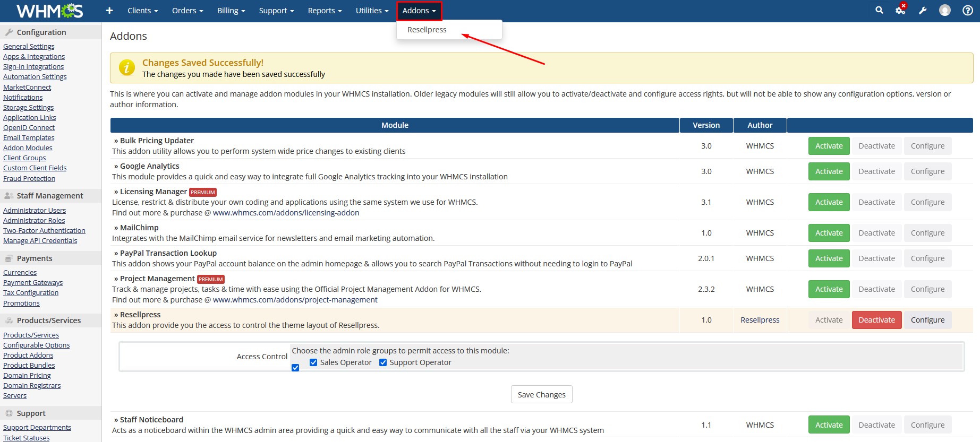Viewport: 980px width, 442px height.
Task: Toggle the Support Operator checkbox
Action: coord(383,362)
